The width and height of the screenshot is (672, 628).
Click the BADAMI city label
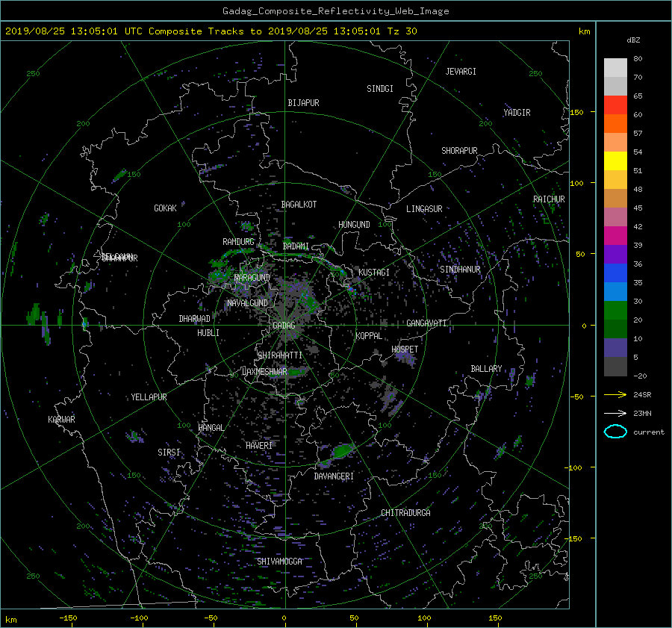pos(296,246)
